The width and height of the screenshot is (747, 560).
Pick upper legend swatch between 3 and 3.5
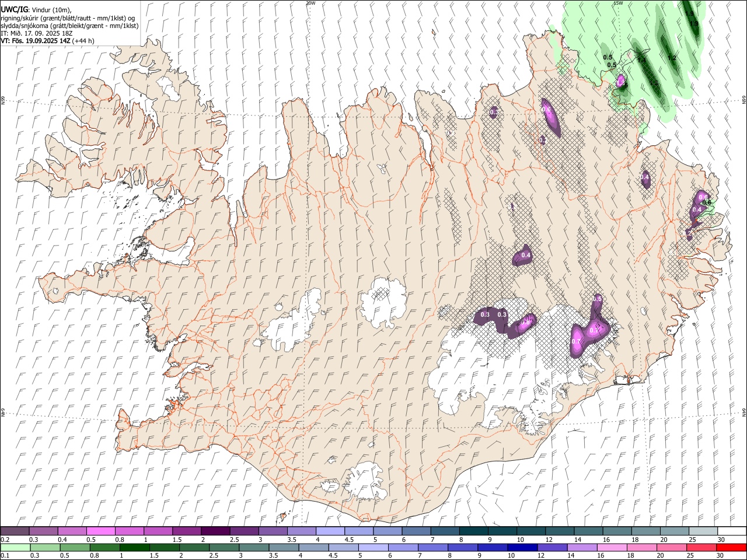tap(273, 531)
